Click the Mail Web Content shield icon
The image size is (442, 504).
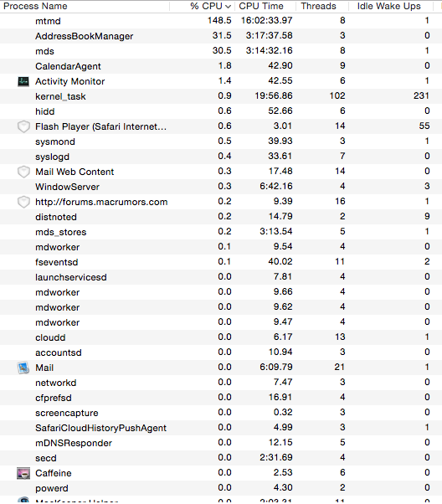coord(23,172)
